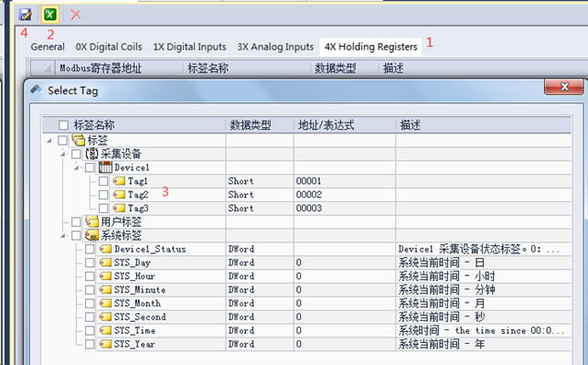
Task: Check the Tag2 checkbox
Action: [x=103, y=195]
